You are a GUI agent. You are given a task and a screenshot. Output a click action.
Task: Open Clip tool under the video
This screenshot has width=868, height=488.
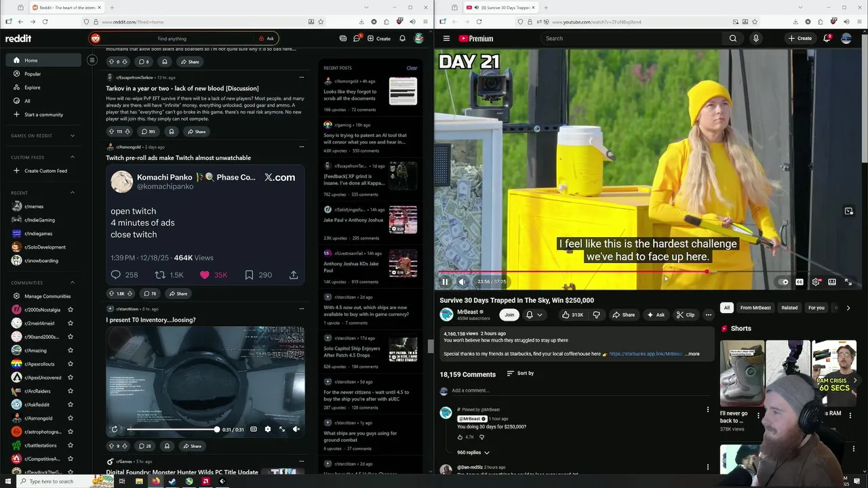tap(686, 314)
